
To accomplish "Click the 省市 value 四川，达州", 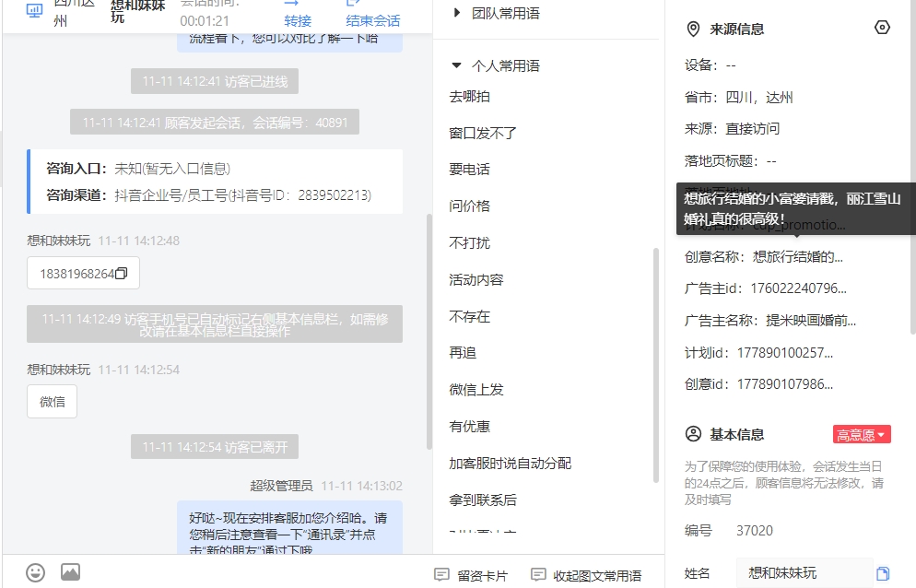I will click(x=758, y=97).
